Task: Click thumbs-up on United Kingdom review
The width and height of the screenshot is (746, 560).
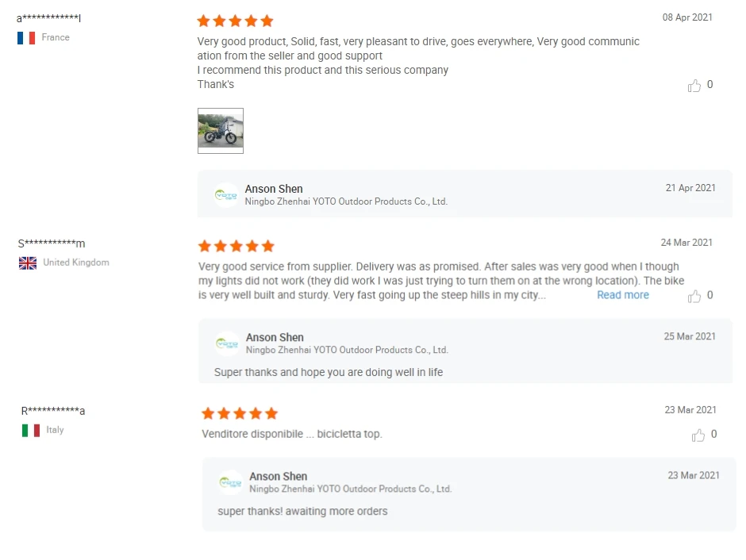Action: (x=694, y=296)
